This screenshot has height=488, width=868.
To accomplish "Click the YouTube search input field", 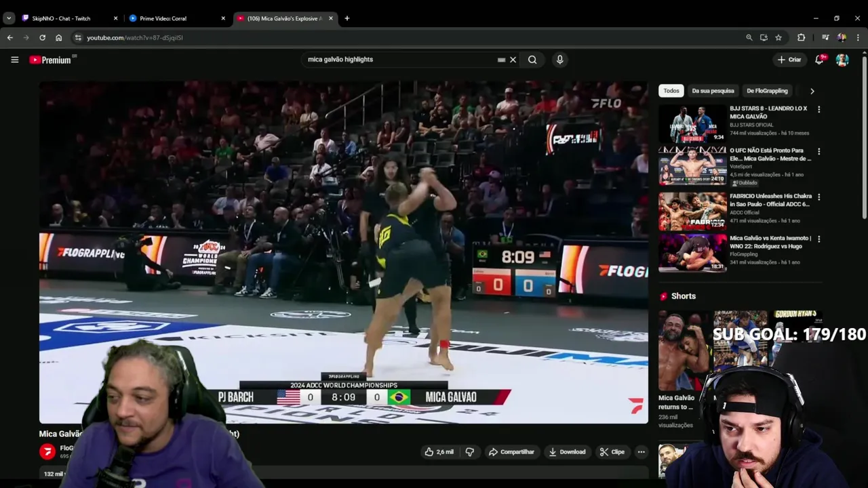I will (x=400, y=60).
